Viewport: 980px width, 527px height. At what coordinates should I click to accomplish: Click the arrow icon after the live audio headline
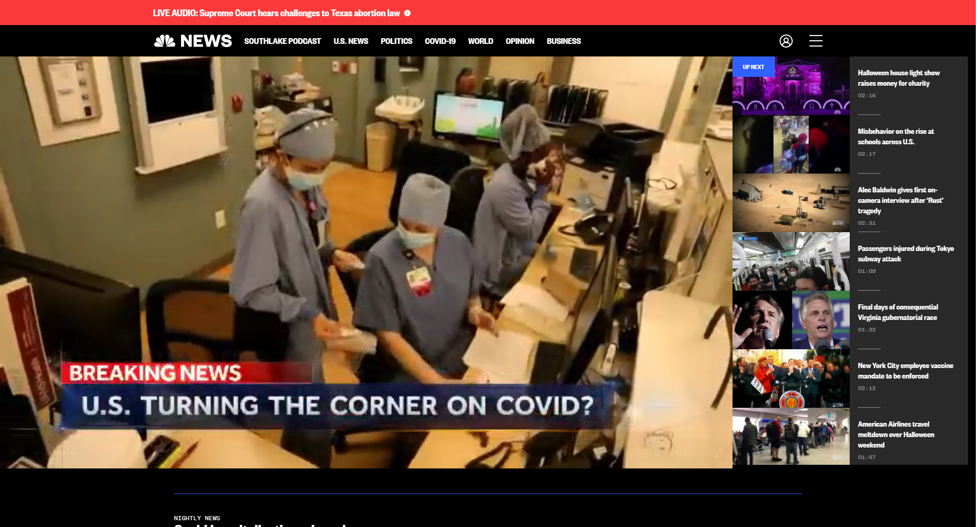pos(408,13)
